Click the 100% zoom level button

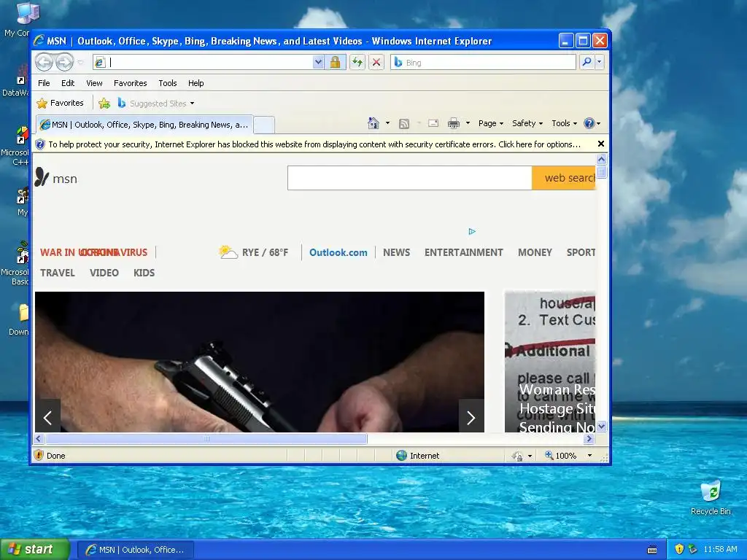coord(561,455)
